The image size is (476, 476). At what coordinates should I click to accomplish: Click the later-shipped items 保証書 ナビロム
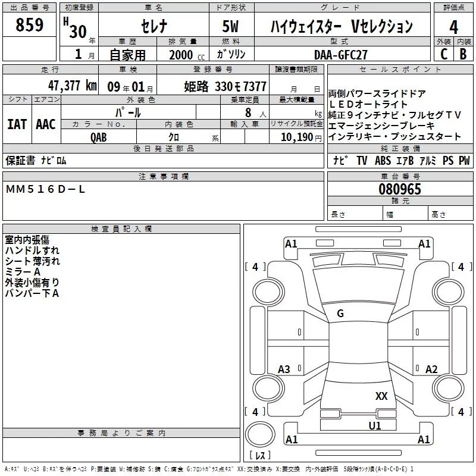(36, 161)
